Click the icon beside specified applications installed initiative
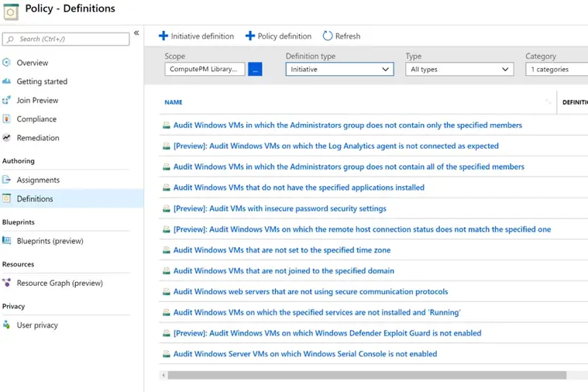This screenshot has height=392, width=588. pos(166,187)
